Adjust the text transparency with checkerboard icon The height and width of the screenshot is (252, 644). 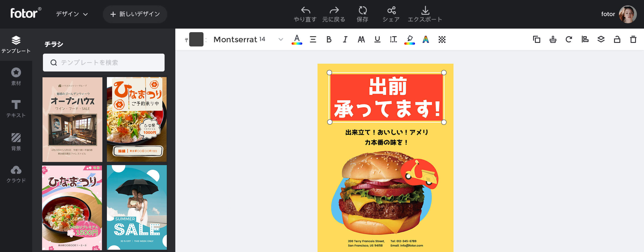pos(441,39)
